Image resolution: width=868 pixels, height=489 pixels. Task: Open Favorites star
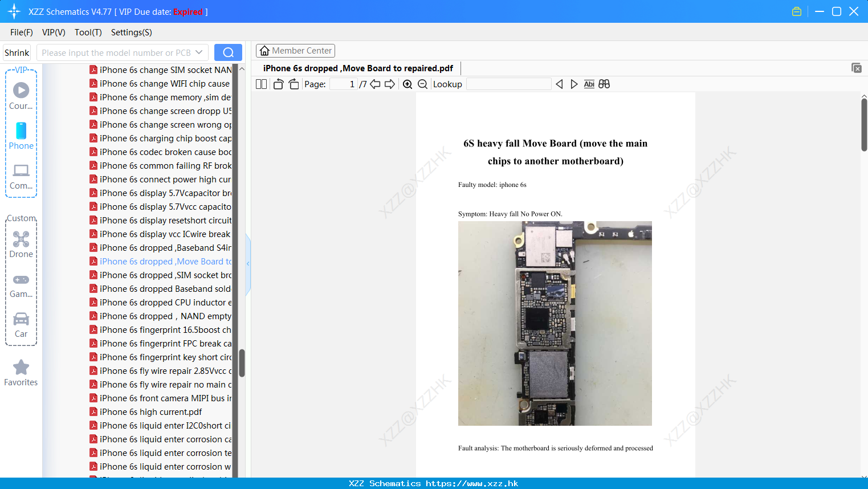pos(21,373)
